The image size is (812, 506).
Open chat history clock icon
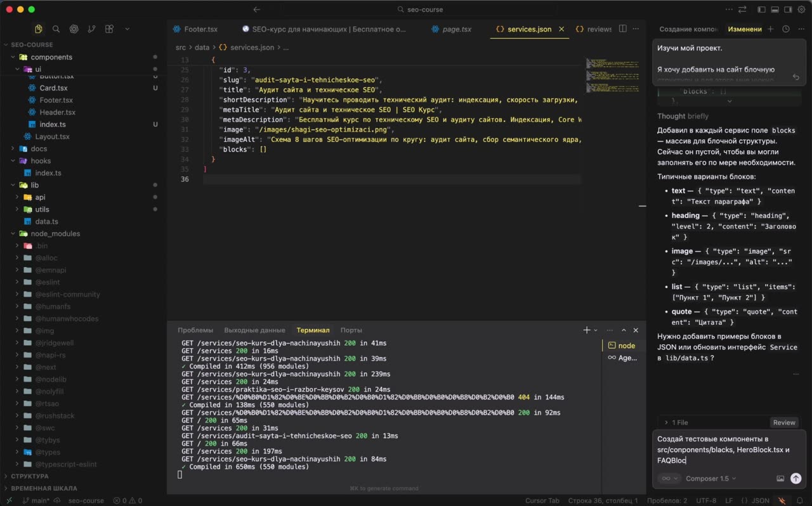(x=786, y=29)
